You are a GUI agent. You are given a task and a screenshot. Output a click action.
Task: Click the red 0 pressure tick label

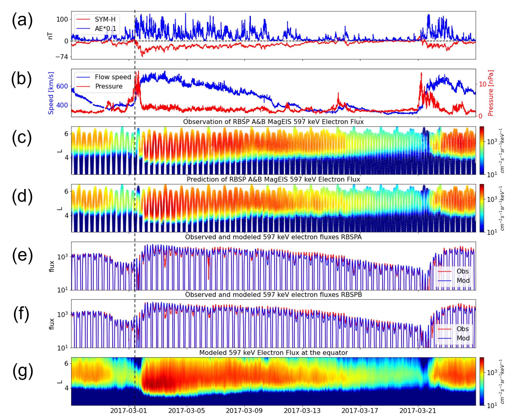coord(480,116)
